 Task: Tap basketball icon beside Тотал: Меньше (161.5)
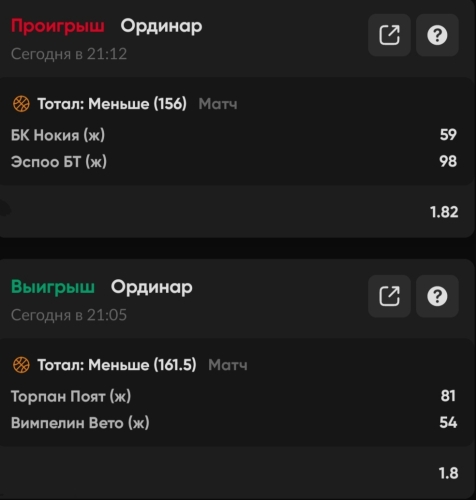(x=21, y=365)
